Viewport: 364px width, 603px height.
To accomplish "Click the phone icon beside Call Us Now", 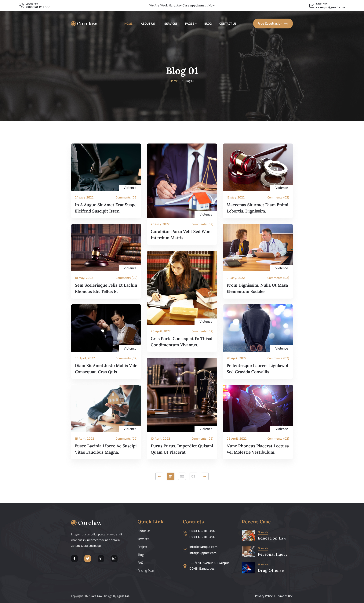I will pyautogui.click(x=21, y=6).
